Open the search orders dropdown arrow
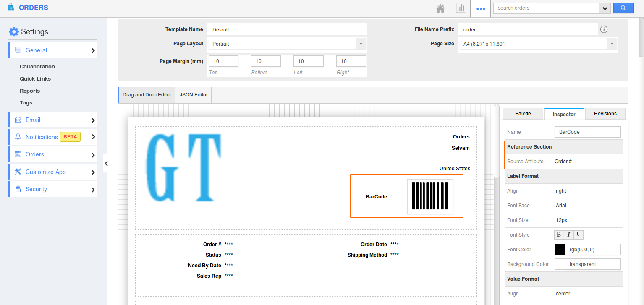Screen dimensions: 644x305 coord(605,8)
